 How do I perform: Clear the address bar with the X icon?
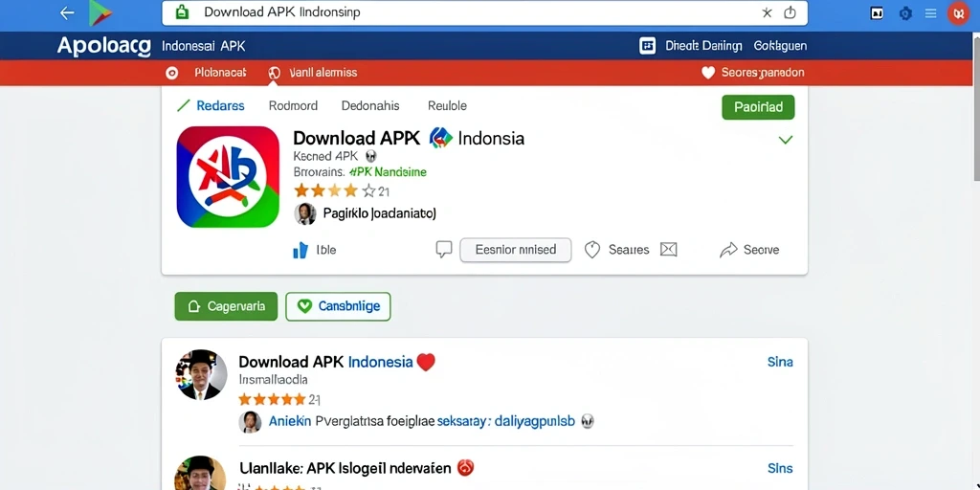(x=767, y=13)
